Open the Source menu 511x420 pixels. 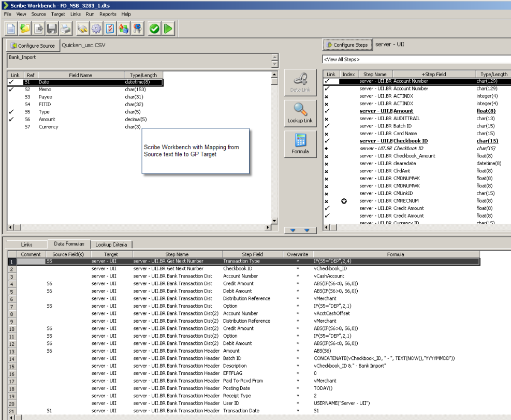tap(38, 14)
